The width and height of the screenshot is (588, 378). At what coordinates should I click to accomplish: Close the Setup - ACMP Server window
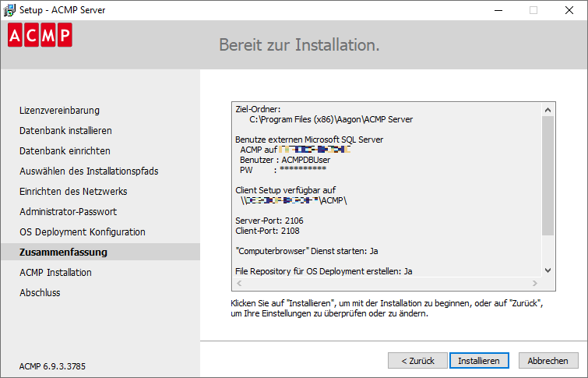[569, 10]
